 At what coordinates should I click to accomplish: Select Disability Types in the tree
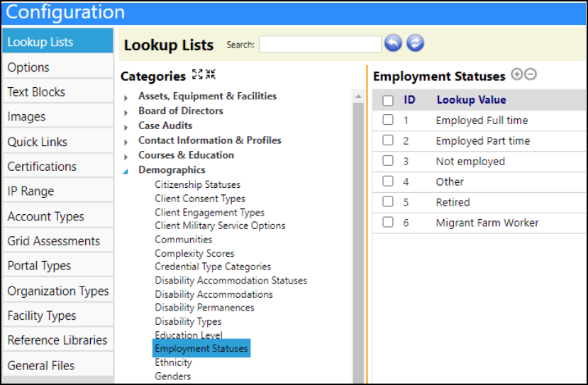click(188, 321)
